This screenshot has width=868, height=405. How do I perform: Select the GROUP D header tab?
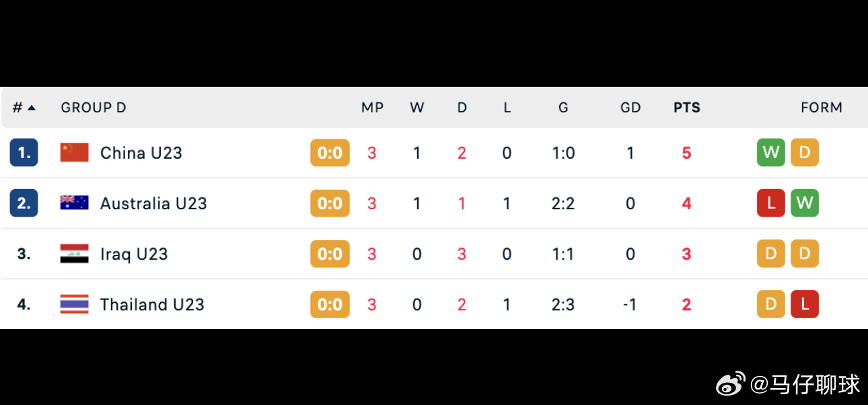[x=93, y=107]
